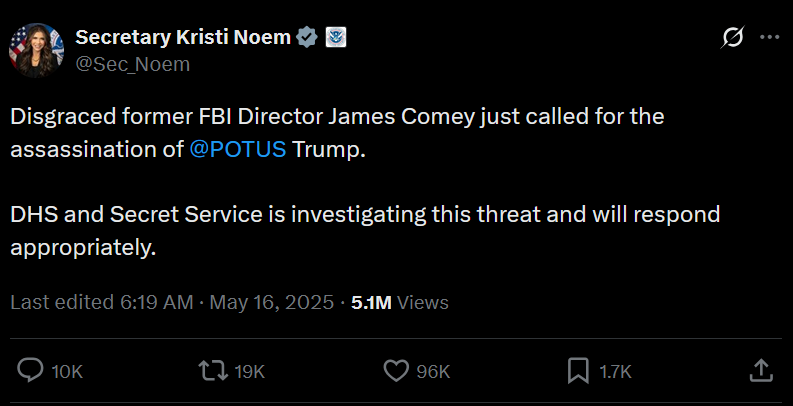Open the 5.1M Views analytics
Viewport: 793px width, 406px height.
(x=400, y=303)
